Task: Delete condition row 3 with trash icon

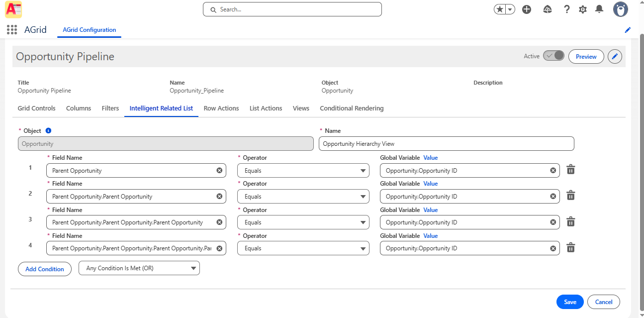Action: point(571,222)
